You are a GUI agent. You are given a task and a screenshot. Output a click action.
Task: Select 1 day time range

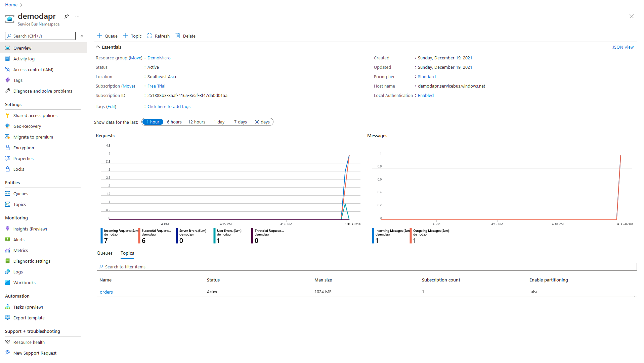pos(219,122)
